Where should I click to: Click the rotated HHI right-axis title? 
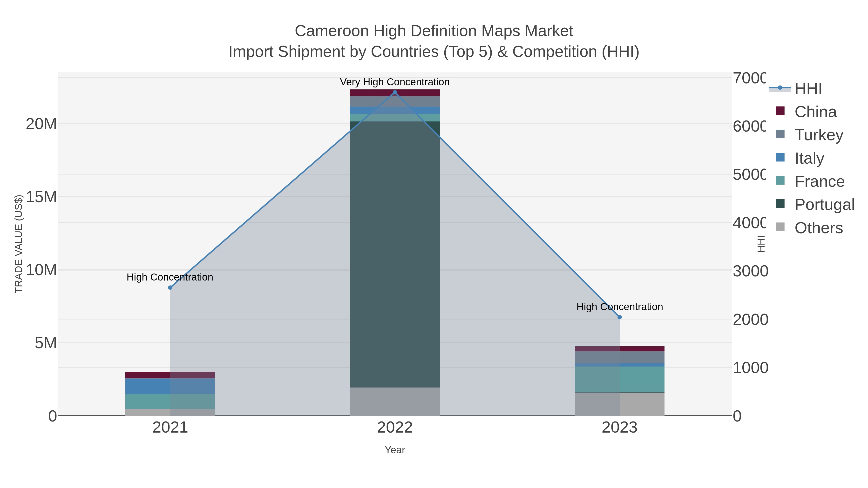(x=761, y=244)
